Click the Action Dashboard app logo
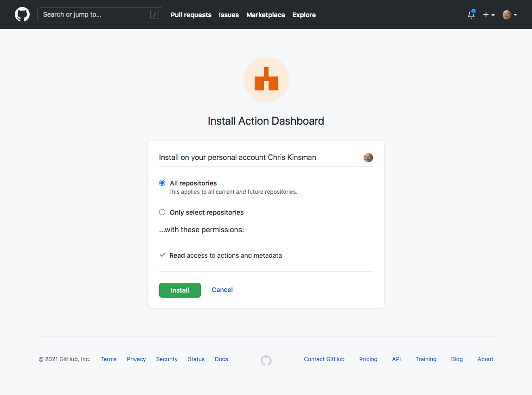532x395 pixels. tap(266, 79)
